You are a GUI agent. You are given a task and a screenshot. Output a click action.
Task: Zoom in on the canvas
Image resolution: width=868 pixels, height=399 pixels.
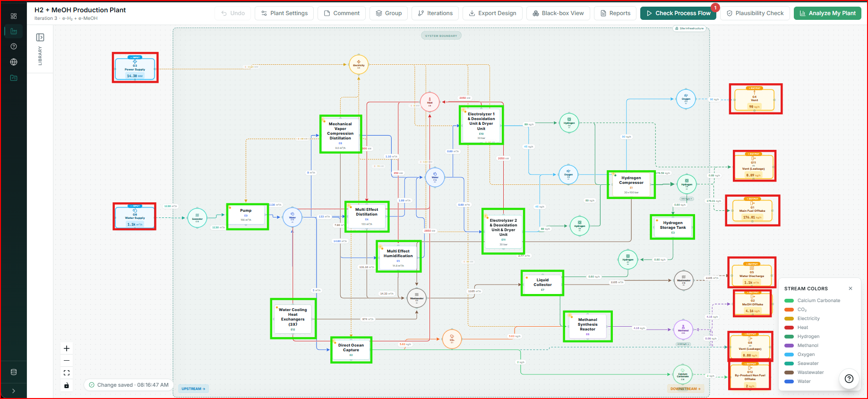[x=67, y=348]
